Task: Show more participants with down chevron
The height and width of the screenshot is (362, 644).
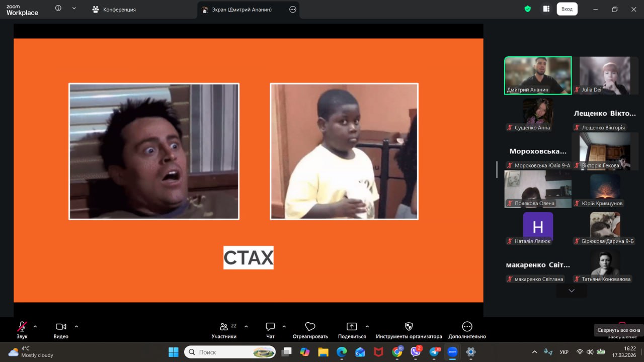Action: [571, 291]
